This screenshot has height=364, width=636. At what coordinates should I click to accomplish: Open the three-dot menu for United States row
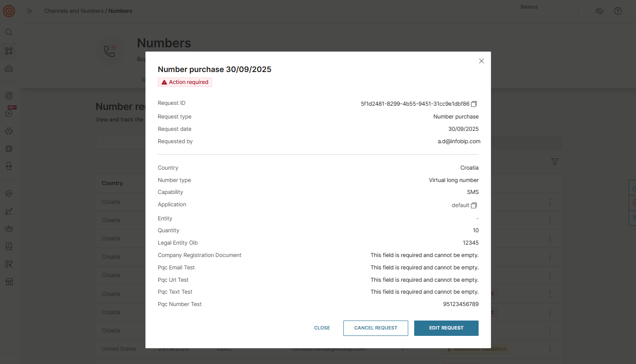[550, 349]
